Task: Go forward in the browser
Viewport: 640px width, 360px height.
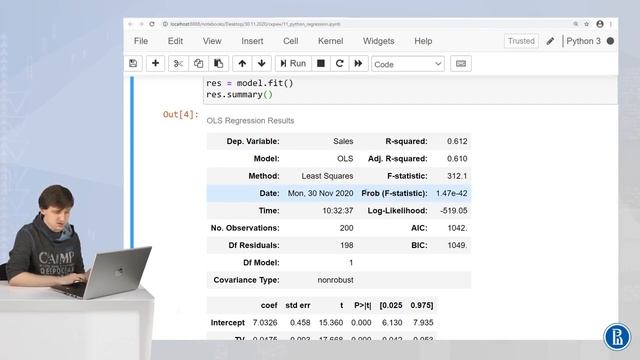Action: tap(141, 24)
